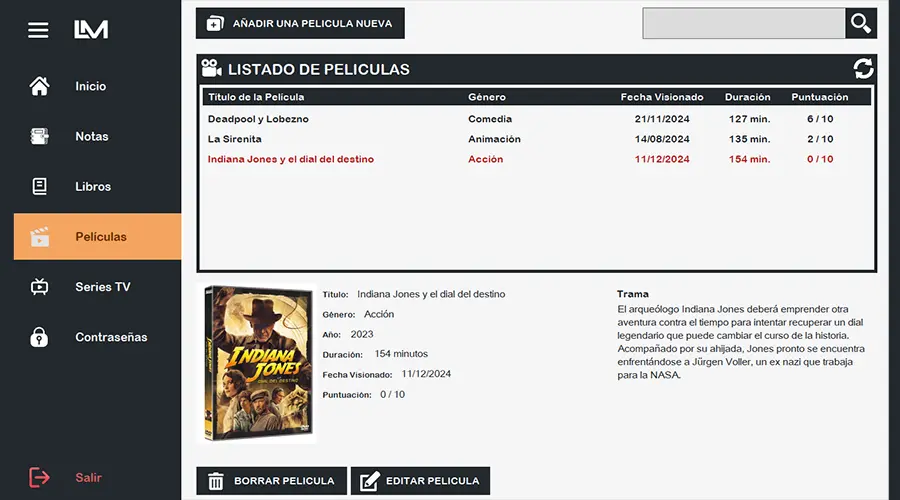900x500 pixels.
Task: Click the 2 / 10 score cell
Action: 820,139
